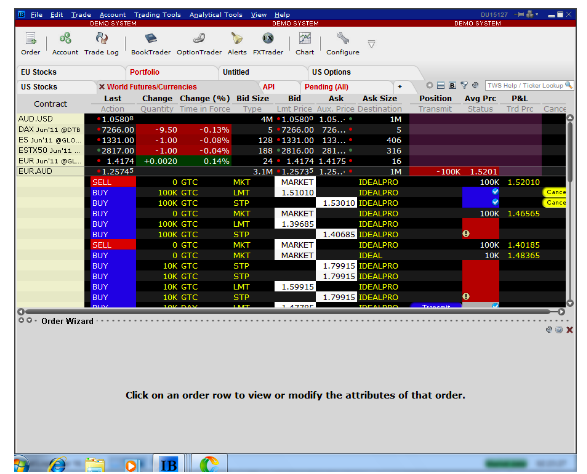Click the vertical scrollbar thumb
This screenshot has height=474, width=587.
[570, 152]
